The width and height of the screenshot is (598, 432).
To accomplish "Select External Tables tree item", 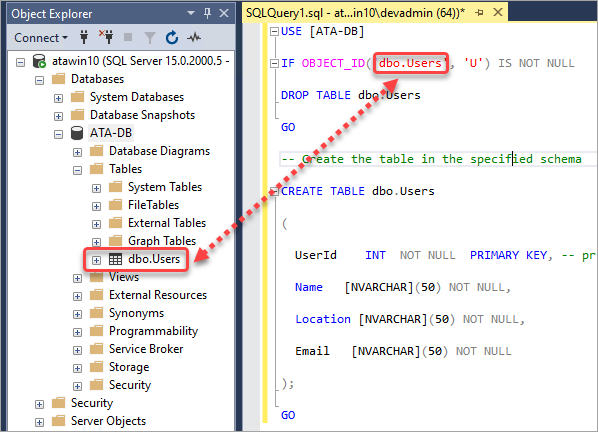I will [167, 223].
